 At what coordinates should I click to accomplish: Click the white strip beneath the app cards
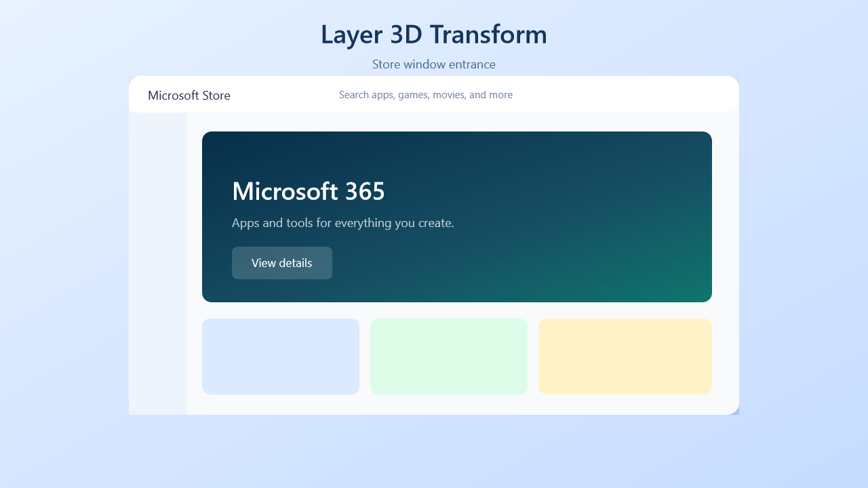tap(457, 405)
